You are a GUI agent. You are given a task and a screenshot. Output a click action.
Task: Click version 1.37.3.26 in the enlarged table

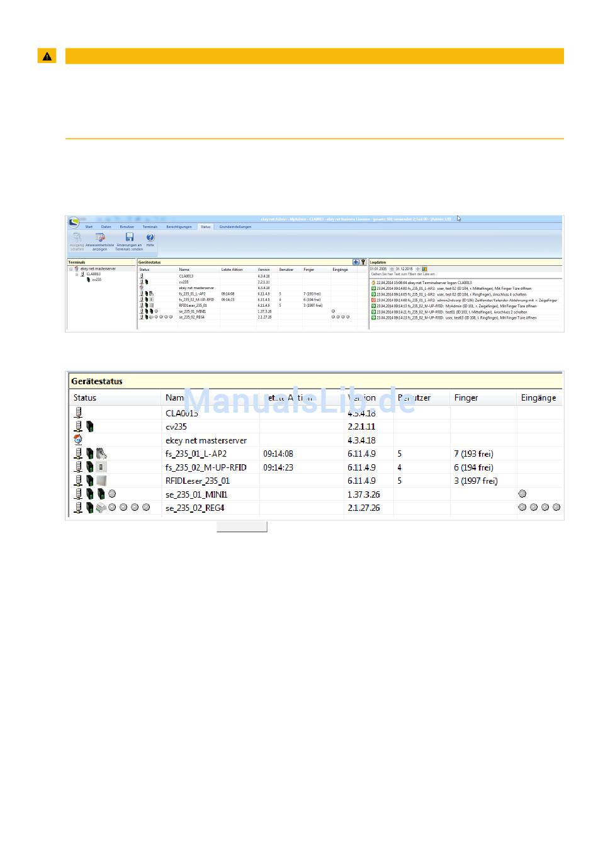coord(364,494)
